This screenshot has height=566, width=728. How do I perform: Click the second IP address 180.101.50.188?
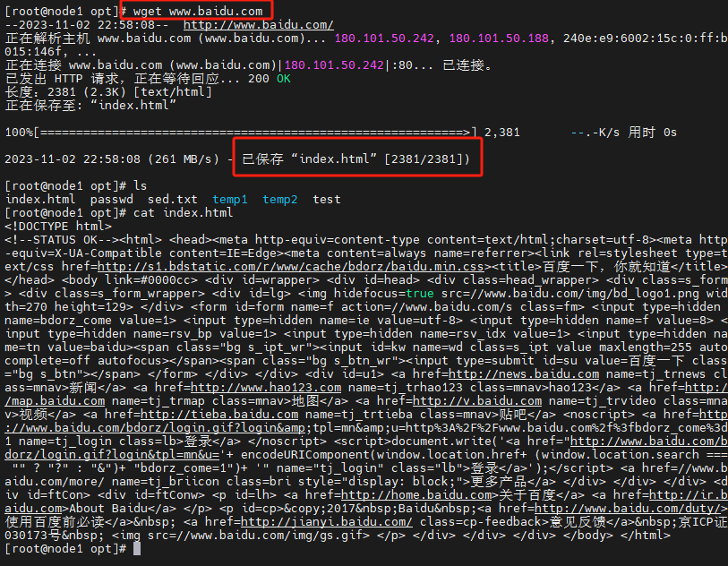pyautogui.click(x=499, y=39)
